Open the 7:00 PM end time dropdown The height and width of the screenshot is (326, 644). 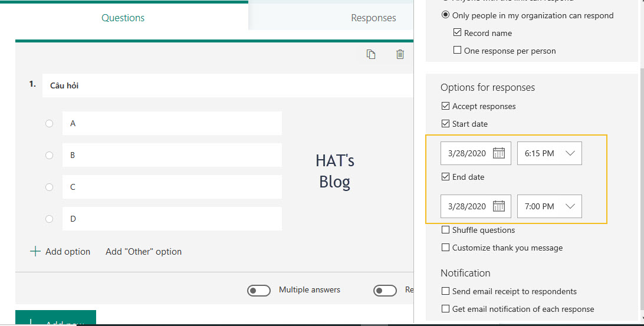(550, 206)
